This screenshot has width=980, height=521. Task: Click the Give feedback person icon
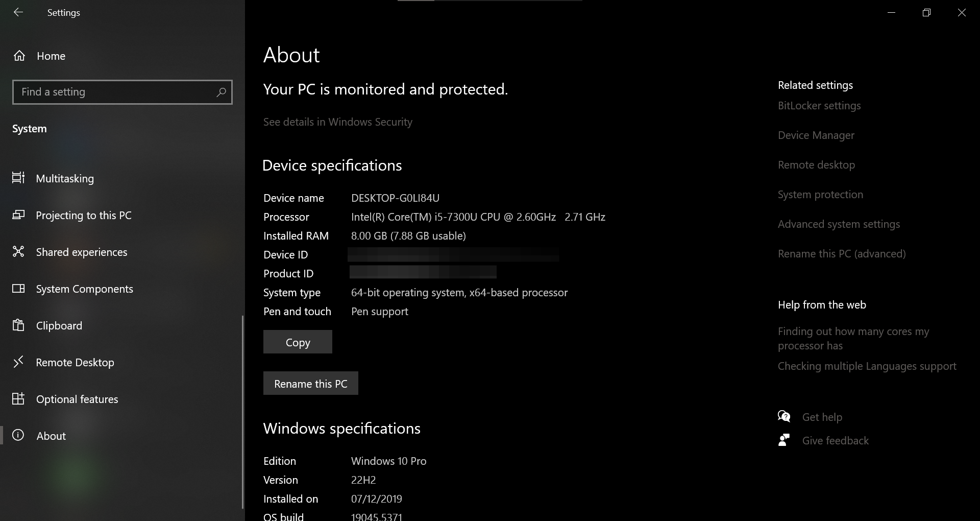(784, 440)
